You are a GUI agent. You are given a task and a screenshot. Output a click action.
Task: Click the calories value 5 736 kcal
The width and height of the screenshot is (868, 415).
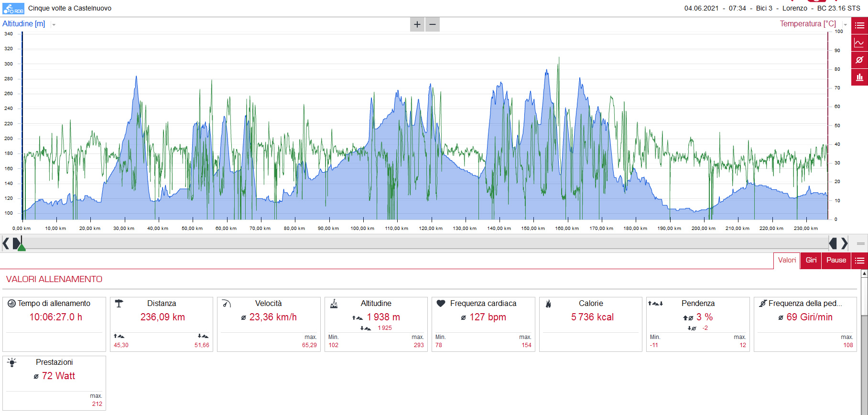(592, 317)
